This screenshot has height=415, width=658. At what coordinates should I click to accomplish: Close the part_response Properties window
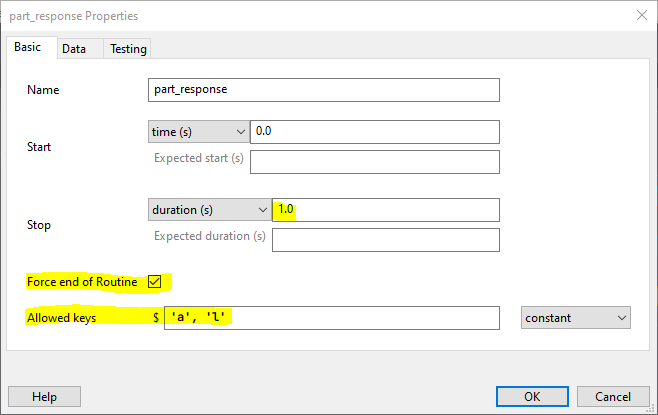coord(640,16)
